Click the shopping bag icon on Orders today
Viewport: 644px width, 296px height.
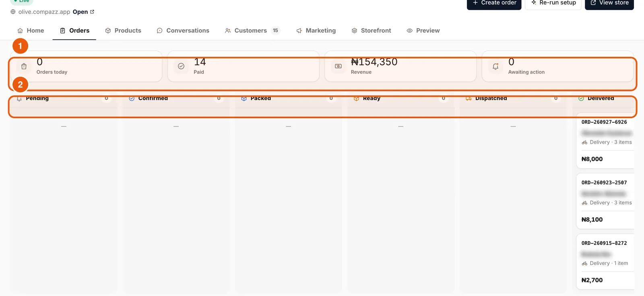(x=24, y=66)
